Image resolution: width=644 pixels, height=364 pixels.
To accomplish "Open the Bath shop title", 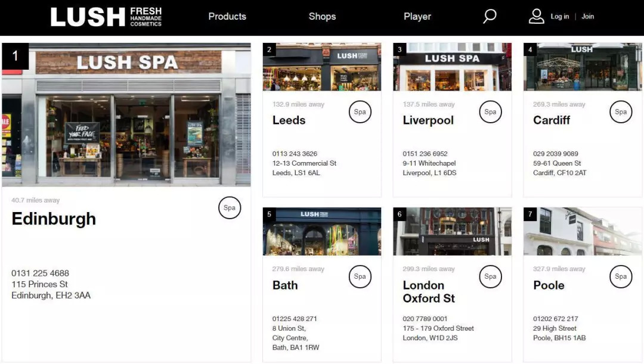I will [285, 285].
